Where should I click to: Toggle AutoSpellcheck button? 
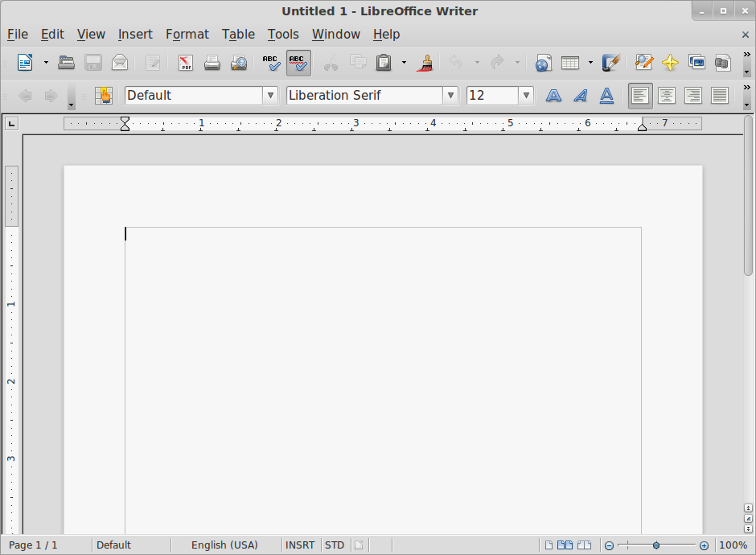click(298, 63)
